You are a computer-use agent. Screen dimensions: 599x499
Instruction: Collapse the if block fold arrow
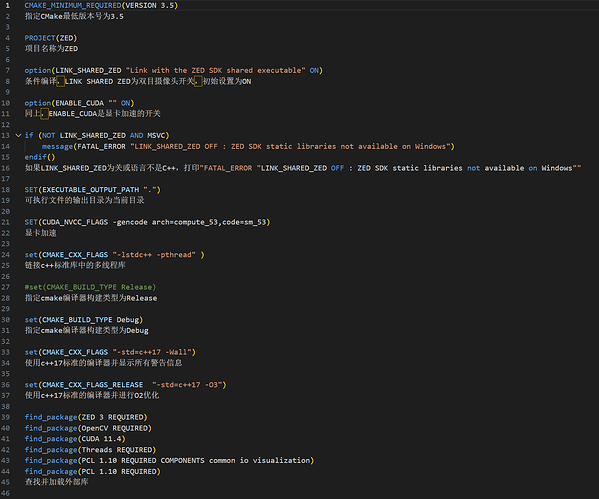pyautogui.click(x=18, y=135)
